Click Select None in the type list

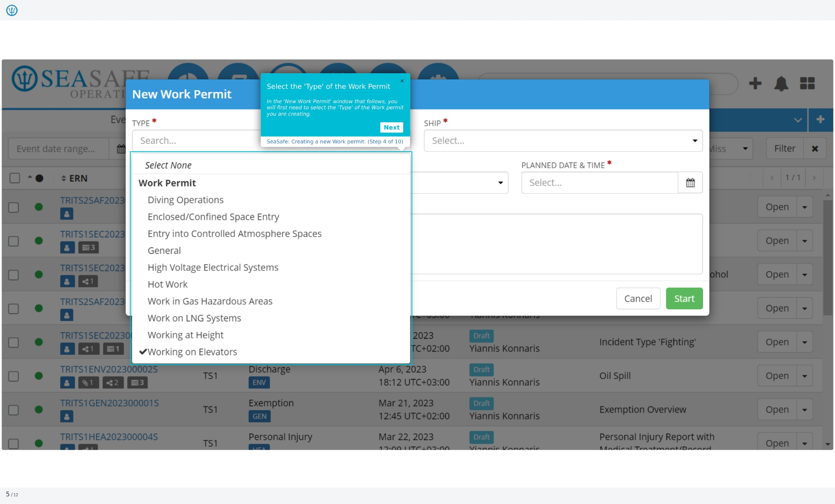click(x=168, y=165)
